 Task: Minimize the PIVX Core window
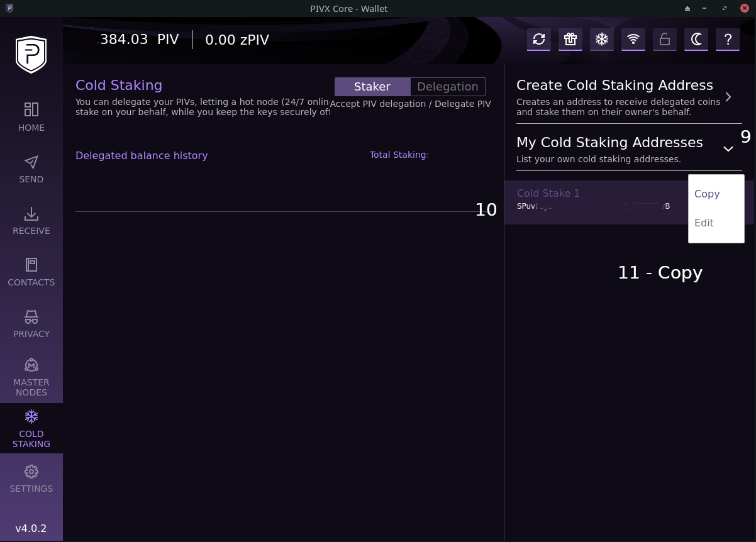(706, 8)
